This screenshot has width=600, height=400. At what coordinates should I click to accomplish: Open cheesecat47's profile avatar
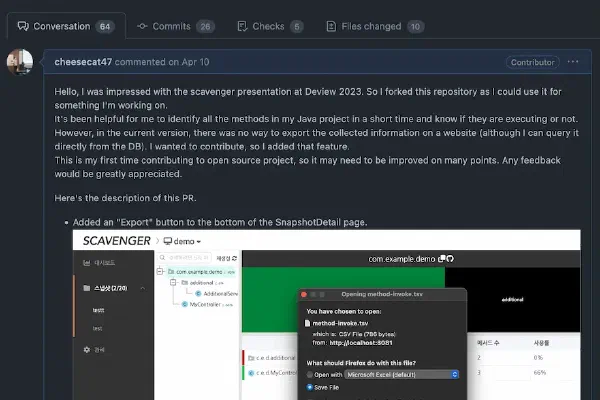pyautogui.click(x=20, y=62)
